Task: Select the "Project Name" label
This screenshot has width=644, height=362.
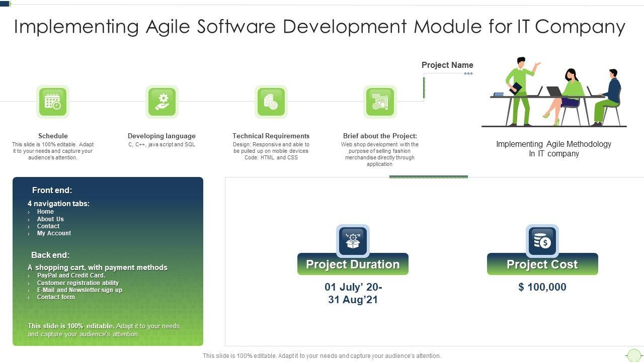Action: click(x=447, y=65)
